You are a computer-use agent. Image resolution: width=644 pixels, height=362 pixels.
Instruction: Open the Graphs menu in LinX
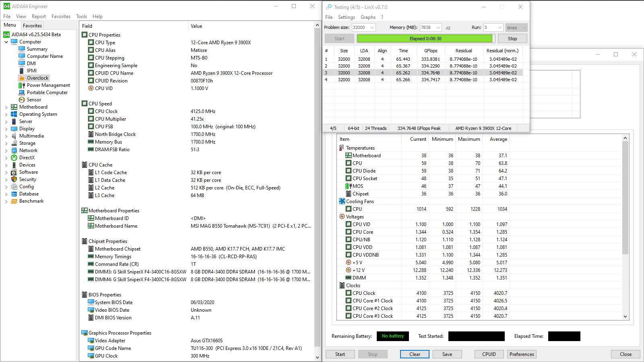(x=367, y=17)
